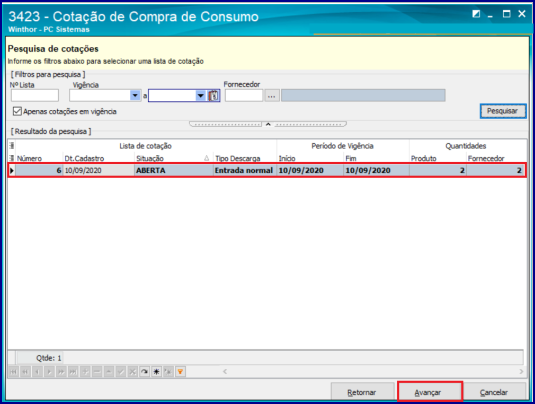Go to last record navigator button

coord(73,372)
